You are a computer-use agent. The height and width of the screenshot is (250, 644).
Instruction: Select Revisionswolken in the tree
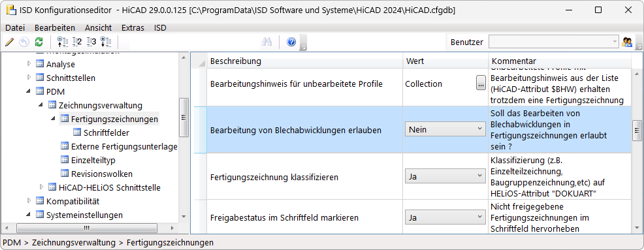pyautogui.click(x=101, y=174)
